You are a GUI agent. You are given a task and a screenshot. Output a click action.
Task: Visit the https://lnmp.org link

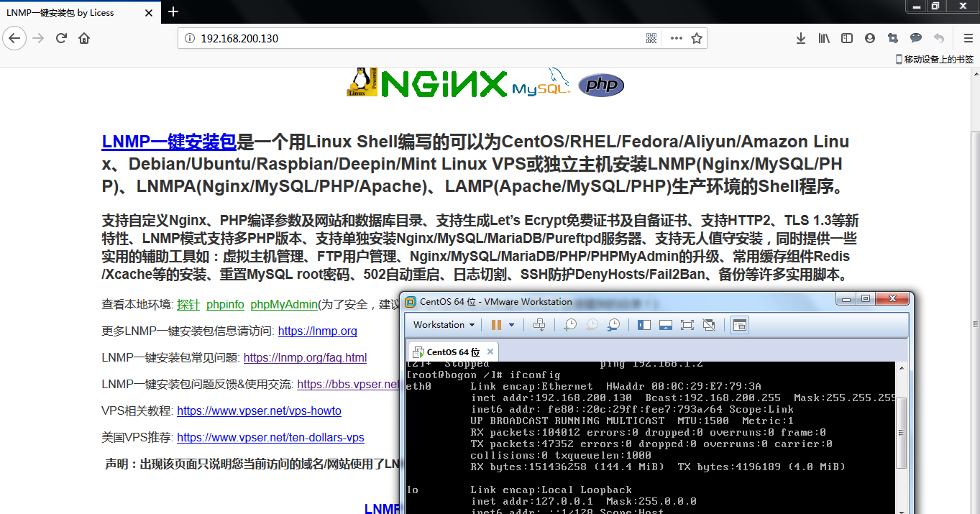[x=317, y=331]
